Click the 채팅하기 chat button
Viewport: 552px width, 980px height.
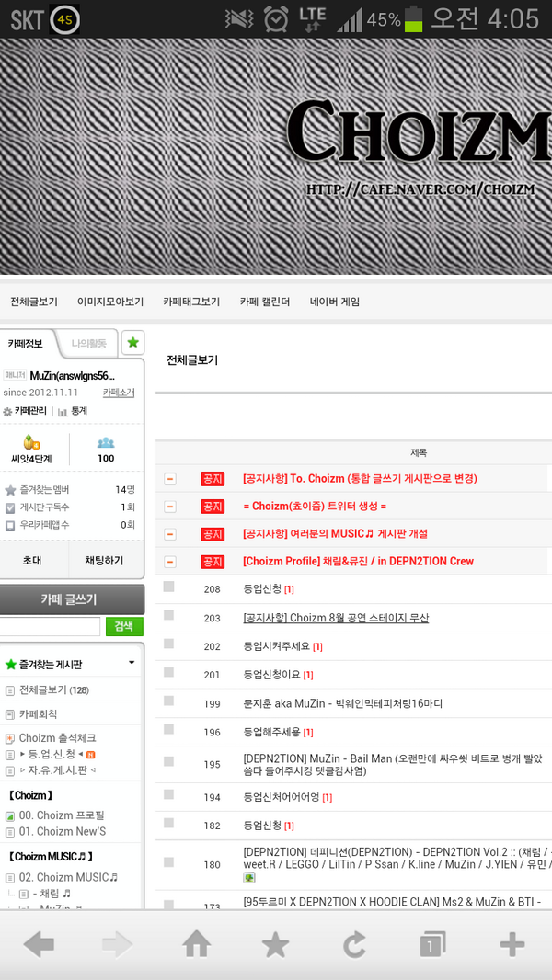[104, 561]
